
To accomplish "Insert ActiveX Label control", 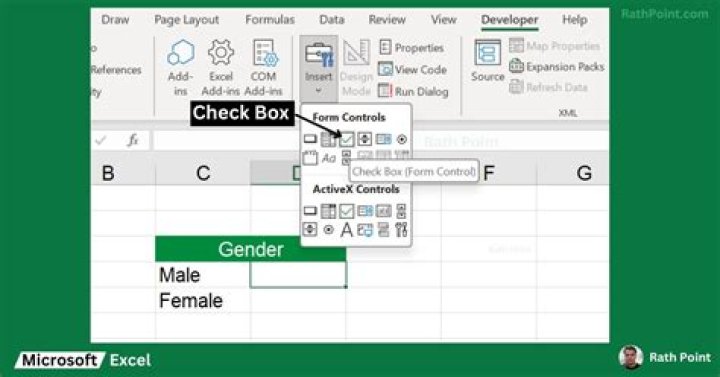I will (347, 230).
